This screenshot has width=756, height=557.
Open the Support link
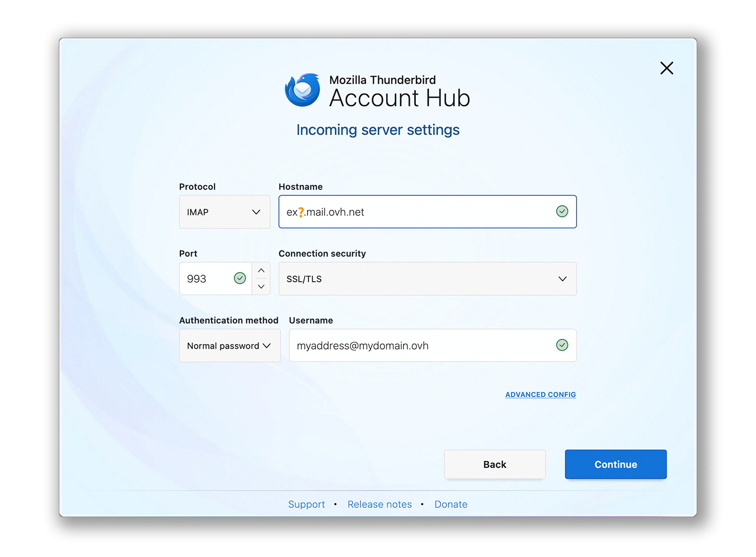point(306,504)
